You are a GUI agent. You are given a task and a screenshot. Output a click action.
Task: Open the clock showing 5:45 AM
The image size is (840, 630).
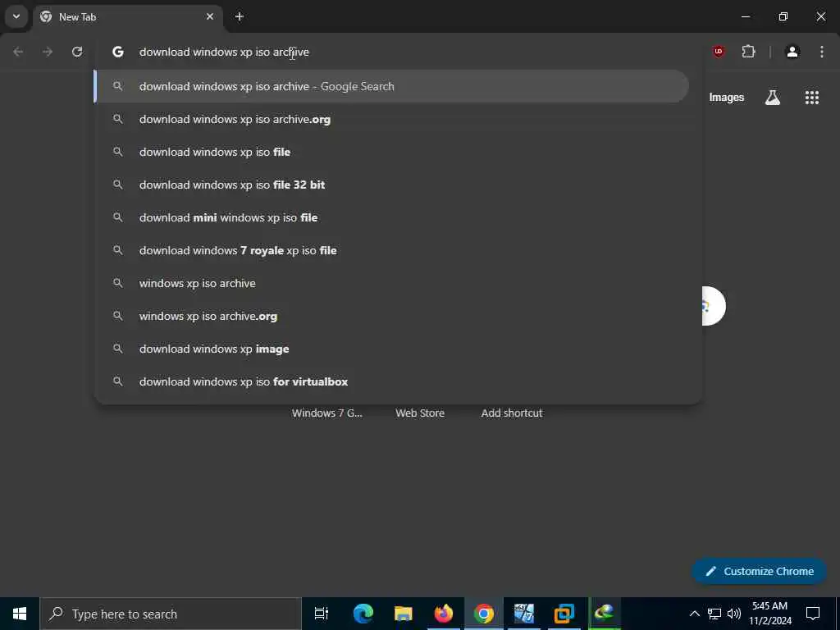tap(769, 614)
